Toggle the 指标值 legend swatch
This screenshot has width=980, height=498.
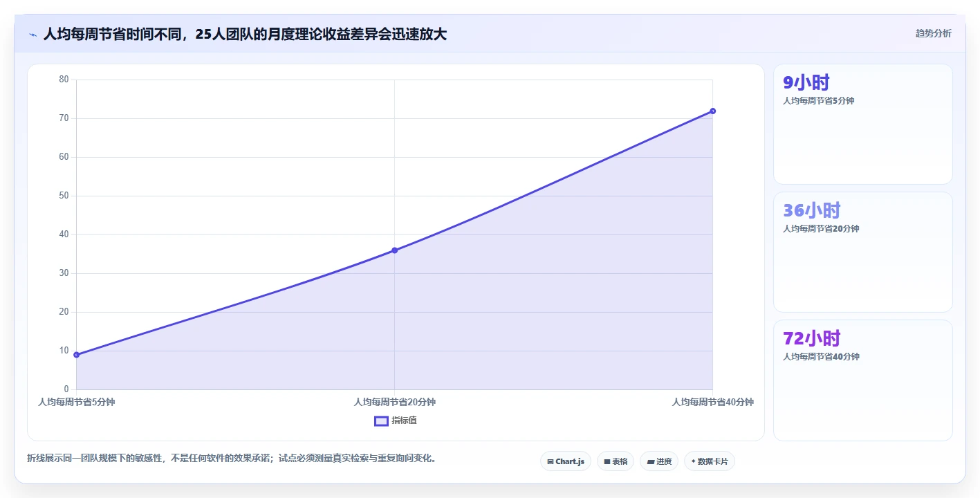pos(381,421)
